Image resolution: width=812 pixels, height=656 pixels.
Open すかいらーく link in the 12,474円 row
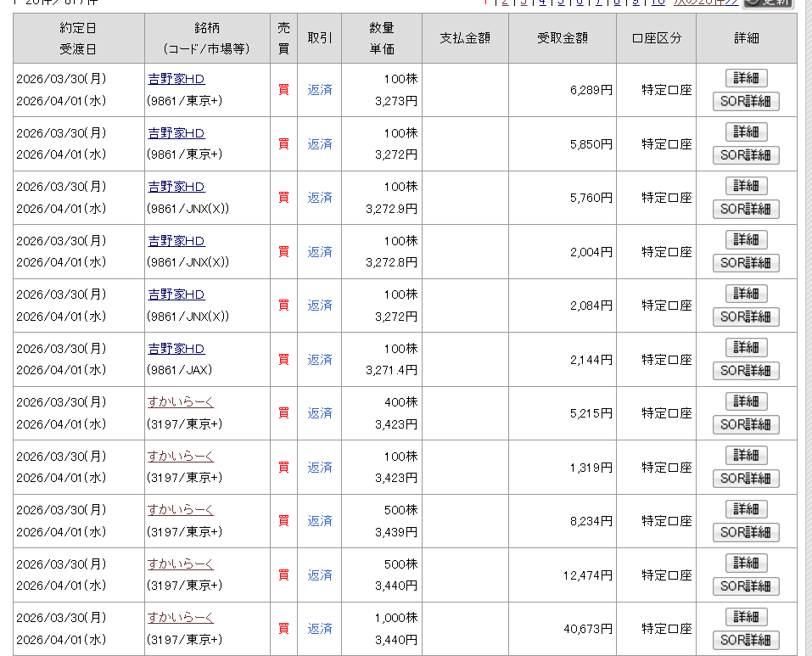[181, 564]
